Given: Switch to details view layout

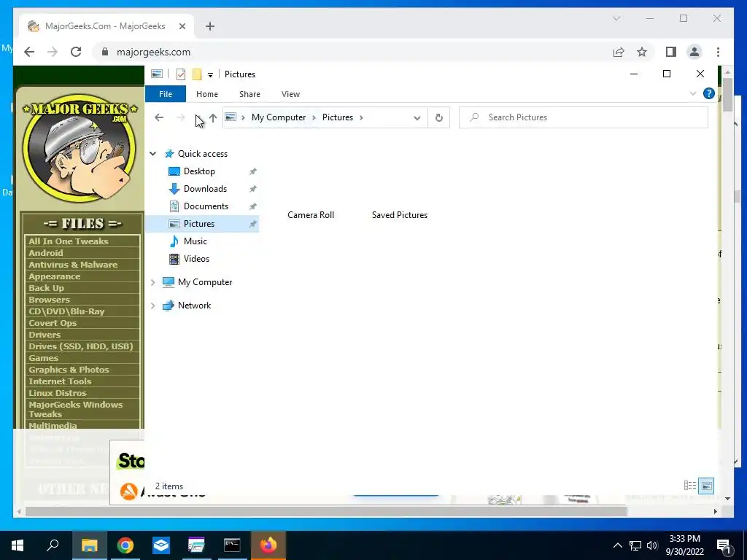Looking at the screenshot, I should [x=690, y=486].
